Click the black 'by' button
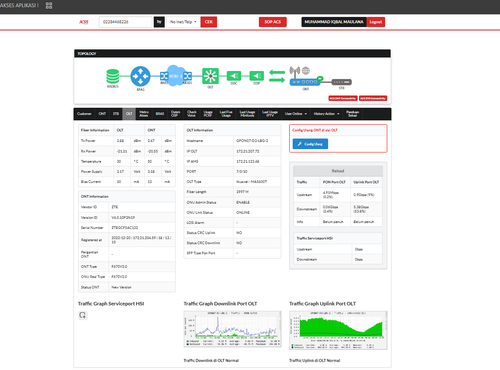The image size is (500, 370). tap(159, 22)
